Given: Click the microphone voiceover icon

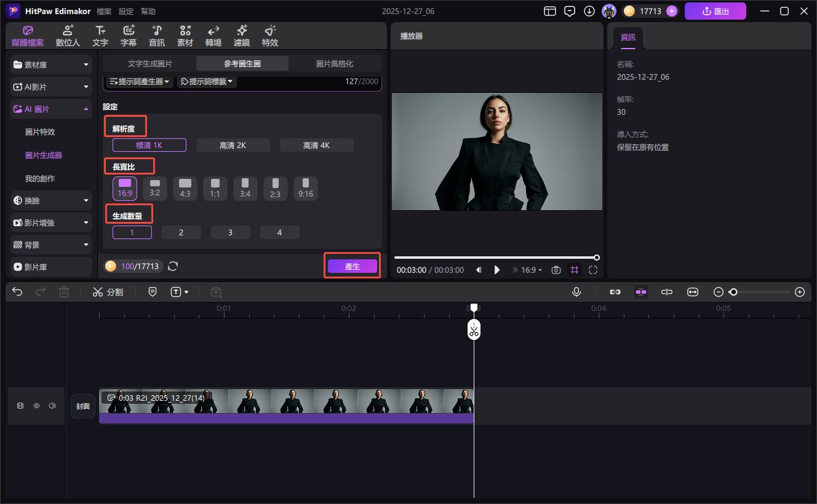Looking at the screenshot, I should tap(576, 292).
